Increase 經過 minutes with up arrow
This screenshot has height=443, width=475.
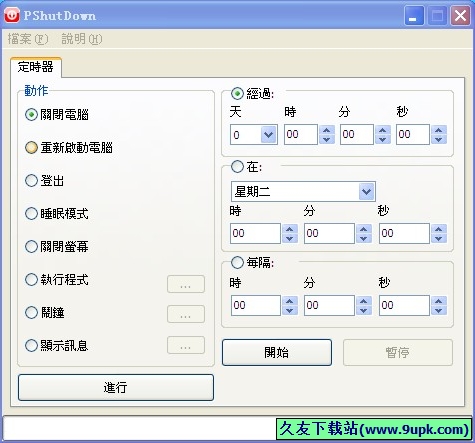pos(383,130)
